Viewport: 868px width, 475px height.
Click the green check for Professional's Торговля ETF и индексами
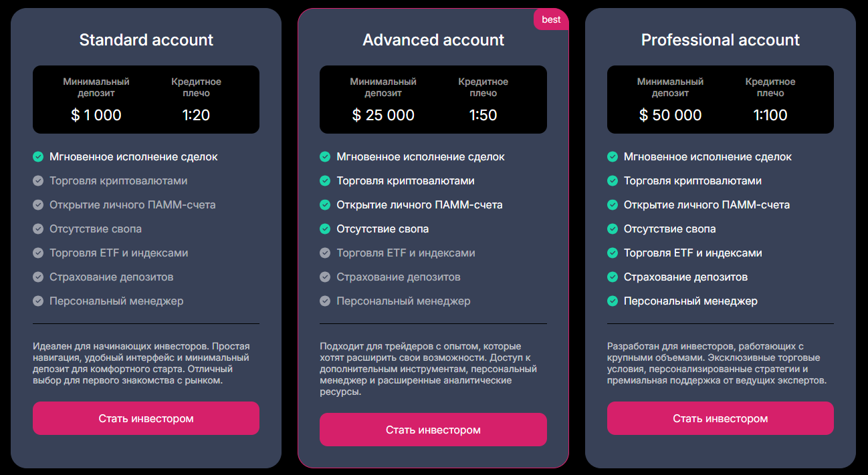click(613, 253)
